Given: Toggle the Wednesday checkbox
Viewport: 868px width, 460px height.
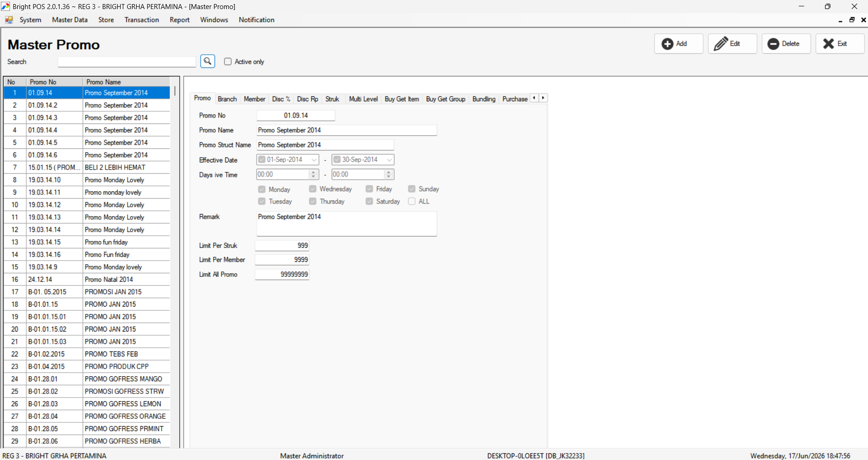Looking at the screenshot, I should point(313,189).
